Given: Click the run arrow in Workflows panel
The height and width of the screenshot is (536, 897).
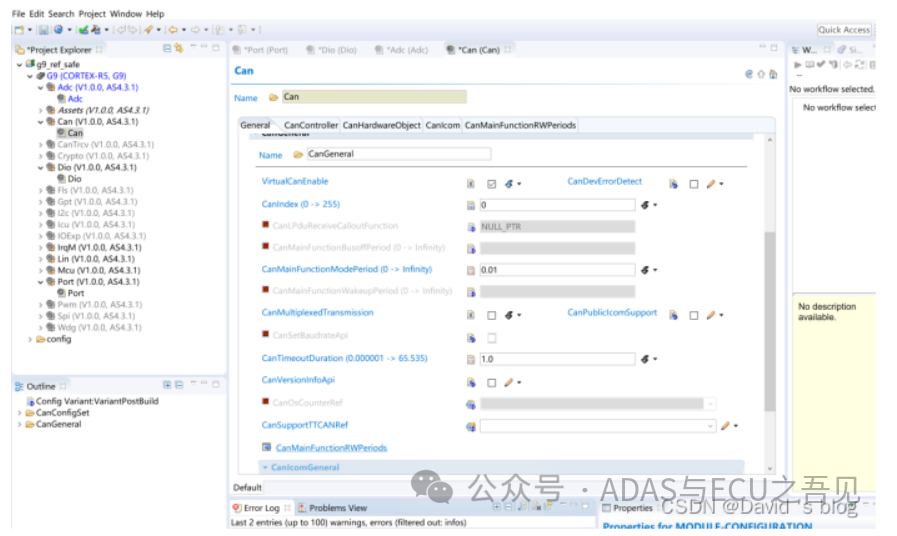Looking at the screenshot, I should click(797, 65).
